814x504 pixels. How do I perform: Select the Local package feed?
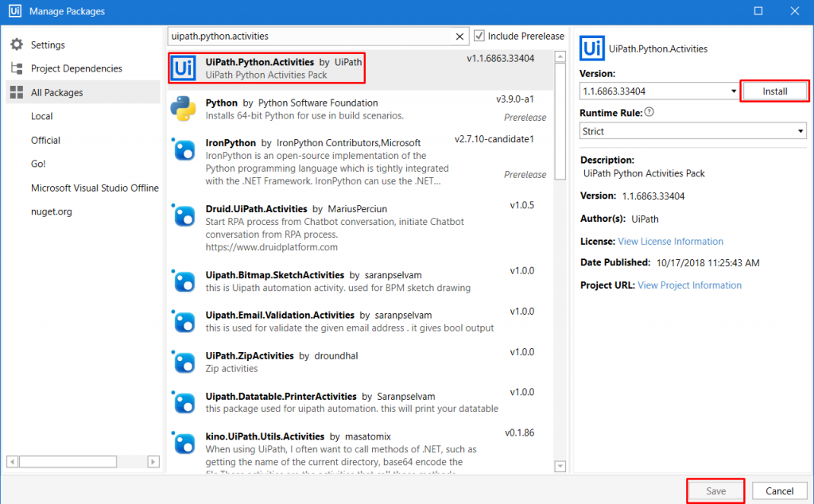click(41, 116)
